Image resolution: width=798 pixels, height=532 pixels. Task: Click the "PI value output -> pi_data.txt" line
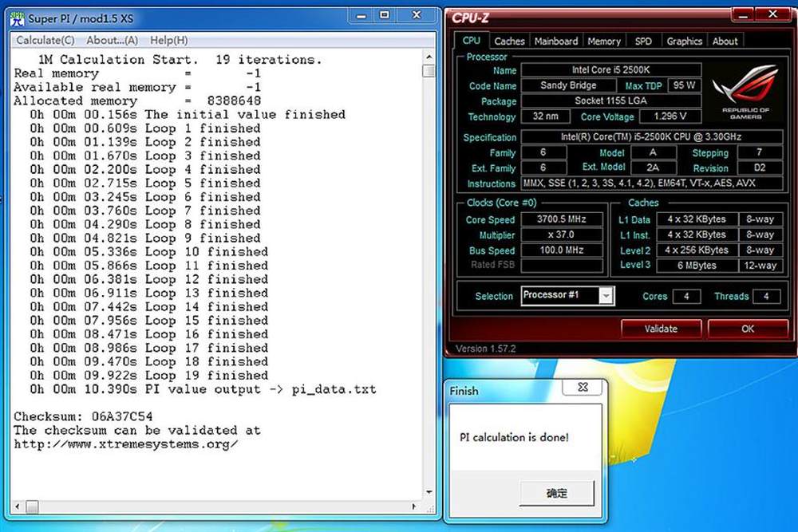coord(203,389)
